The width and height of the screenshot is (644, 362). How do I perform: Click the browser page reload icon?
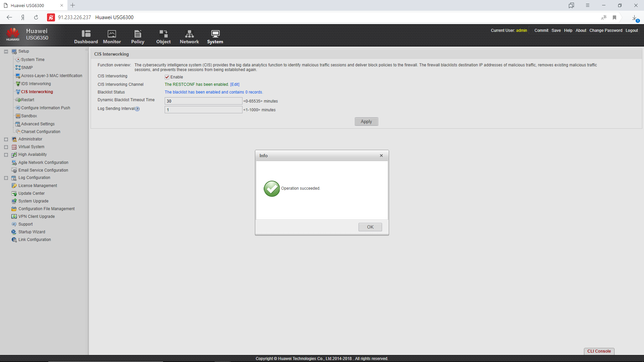coord(36,17)
